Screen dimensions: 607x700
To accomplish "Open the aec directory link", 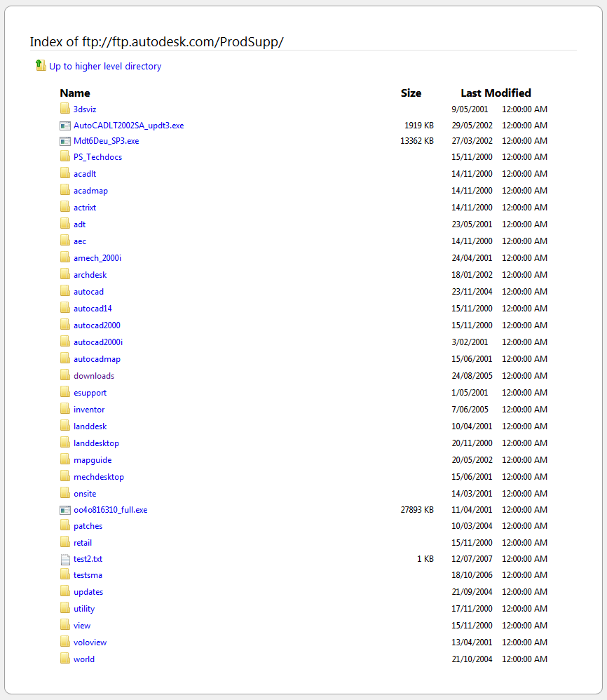I will [80, 241].
